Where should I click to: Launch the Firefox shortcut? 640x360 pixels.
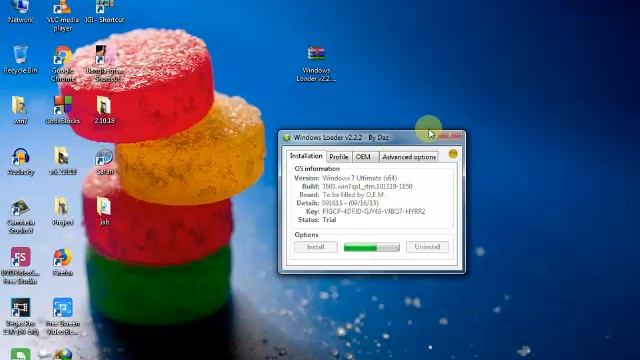(x=62, y=262)
